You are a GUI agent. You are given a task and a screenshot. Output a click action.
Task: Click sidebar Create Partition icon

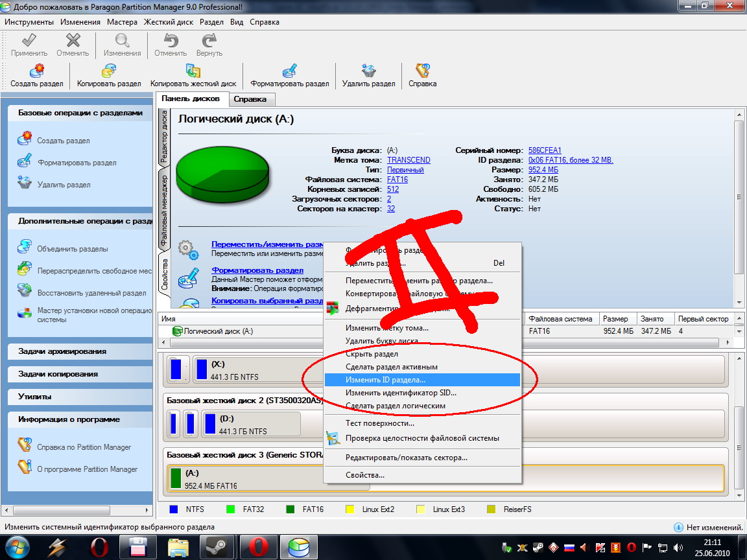(24, 139)
